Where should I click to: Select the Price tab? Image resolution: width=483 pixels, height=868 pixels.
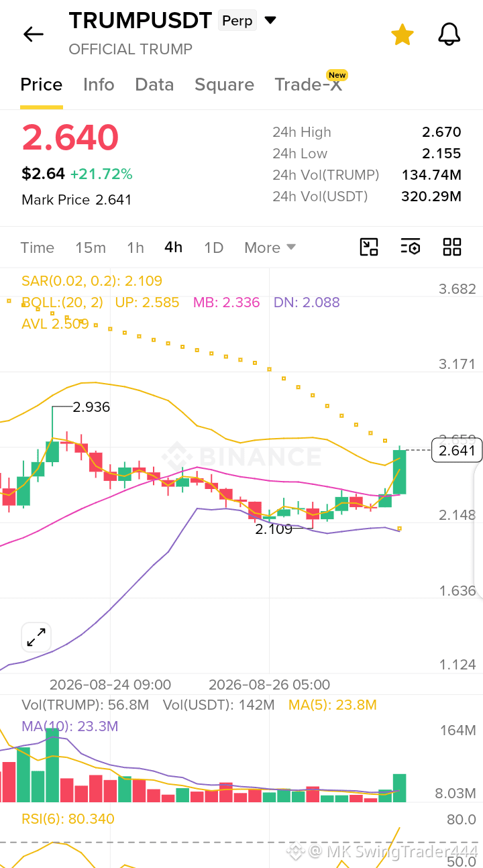[x=42, y=85]
